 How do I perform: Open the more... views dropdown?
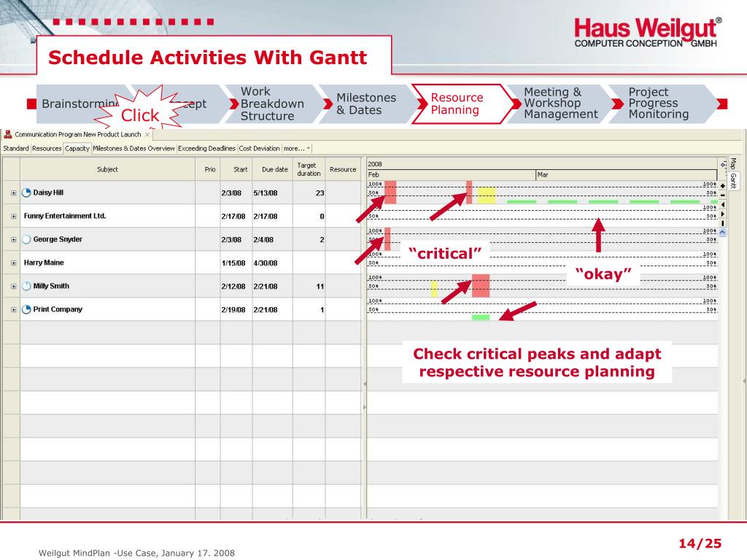tap(296, 149)
